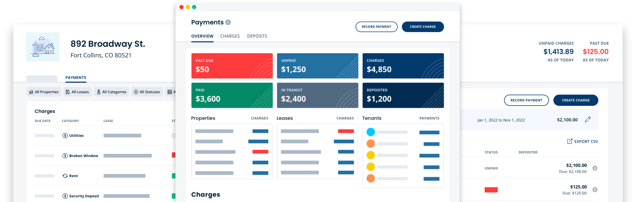Click the Properties Charges column label
Screen dimensions: 644x202
click(259, 118)
